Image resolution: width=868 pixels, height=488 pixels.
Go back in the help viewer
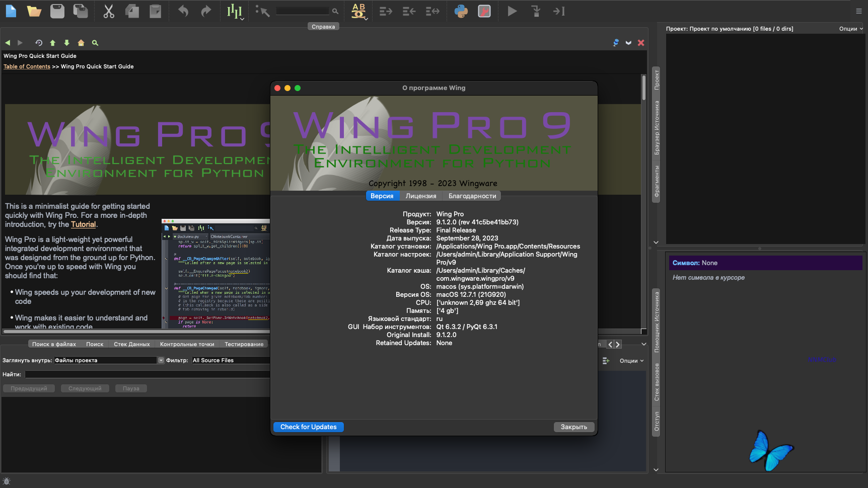click(x=8, y=43)
